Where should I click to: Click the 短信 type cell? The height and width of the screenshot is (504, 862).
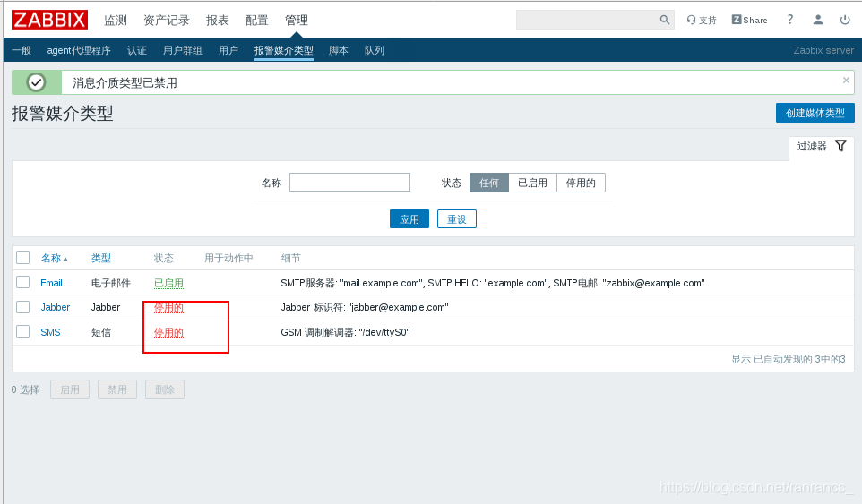pyautogui.click(x=101, y=333)
